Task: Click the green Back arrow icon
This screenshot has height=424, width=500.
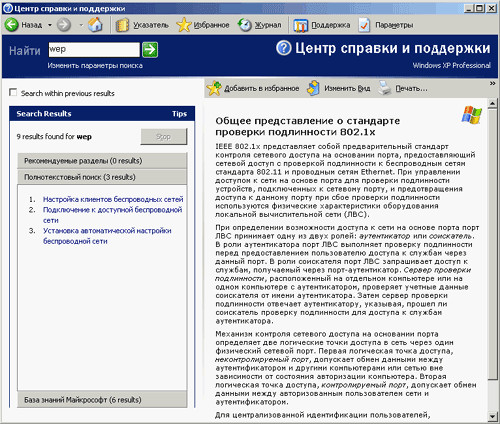Action: click(12, 25)
